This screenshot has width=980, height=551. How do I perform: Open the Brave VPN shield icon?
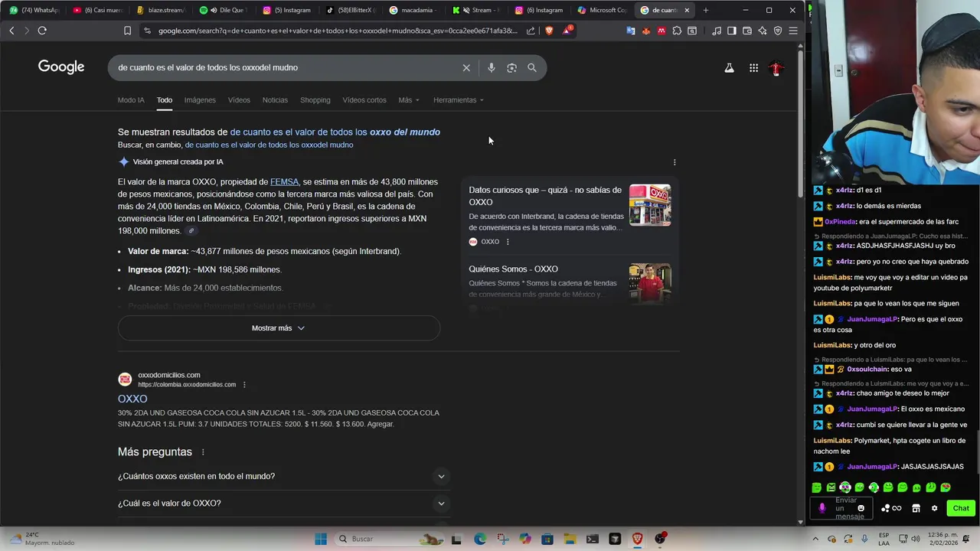(x=778, y=31)
